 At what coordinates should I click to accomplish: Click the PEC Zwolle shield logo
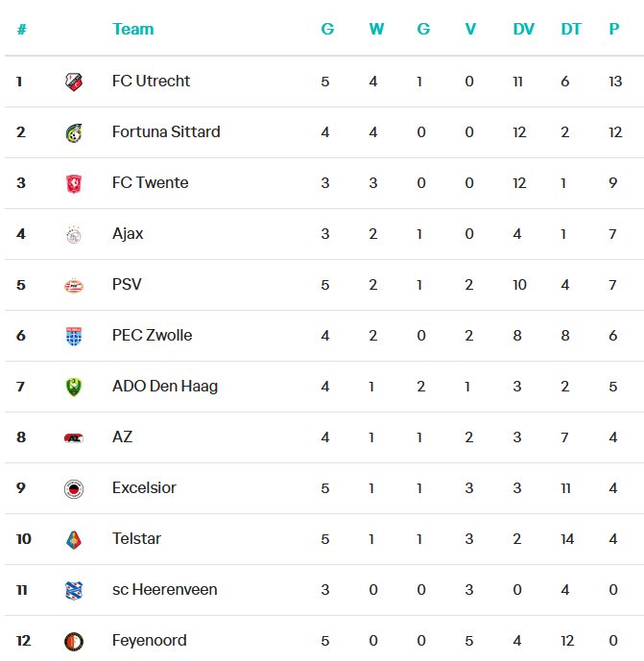[74, 337]
